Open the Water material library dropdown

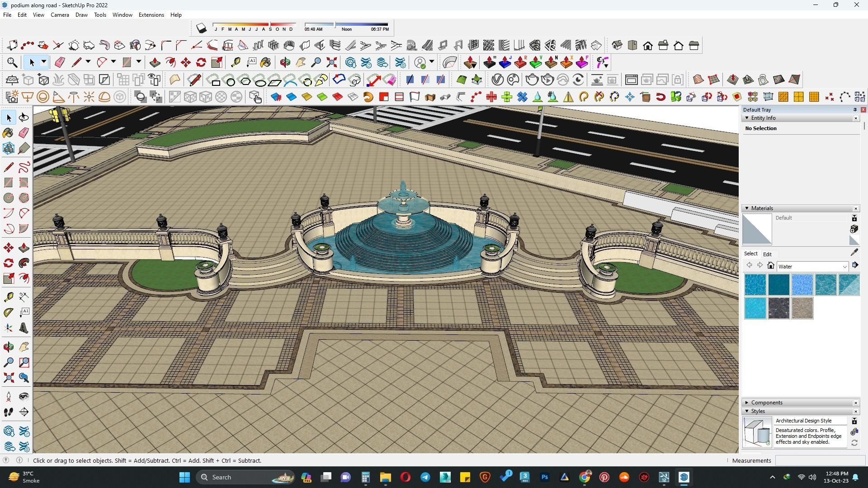click(844, 267)
